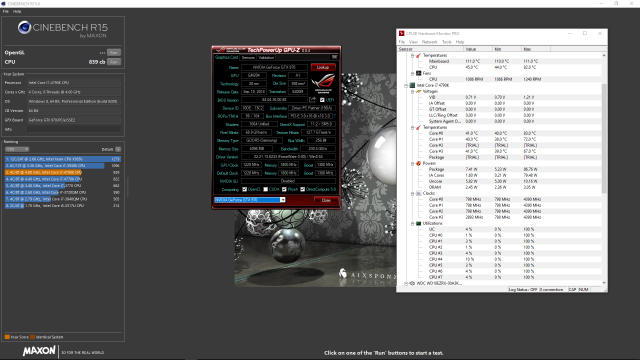Select ranking entry 1 with score 1279
Viewport: 640px width, 360px height.
[x=63, y=159]
